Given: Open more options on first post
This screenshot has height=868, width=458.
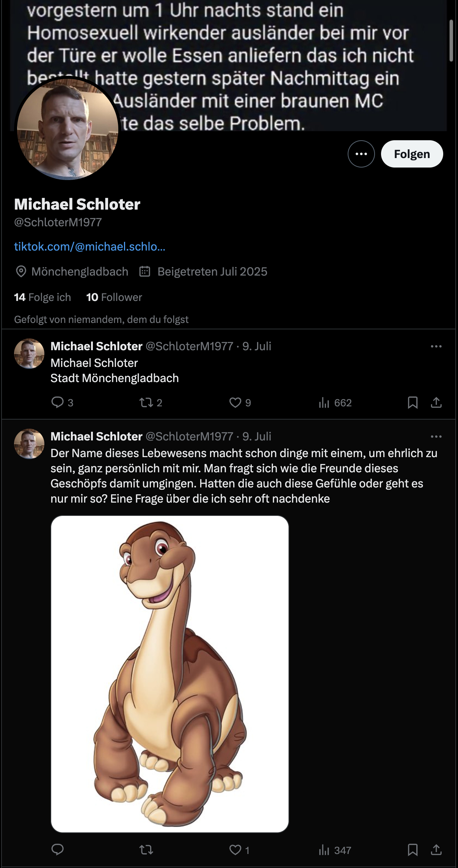Looking at the screenshot, I should click(436, 346).
